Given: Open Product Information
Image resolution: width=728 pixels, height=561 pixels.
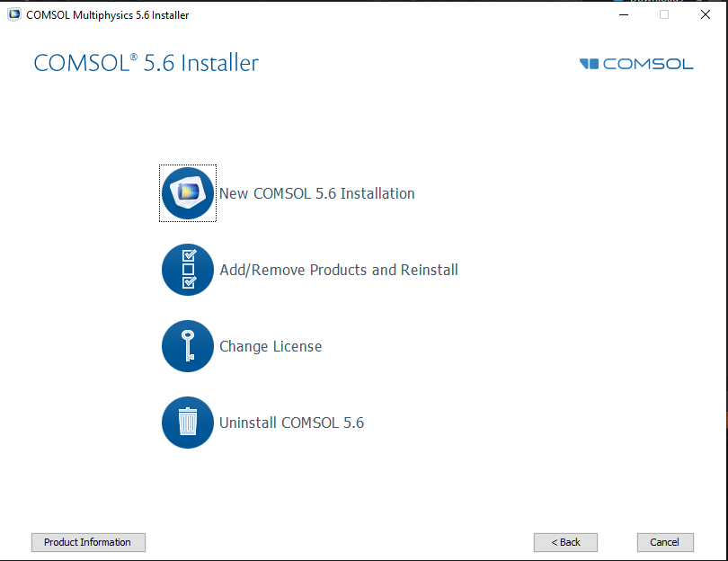Looking at the screenshot, I should pos(88,542).
